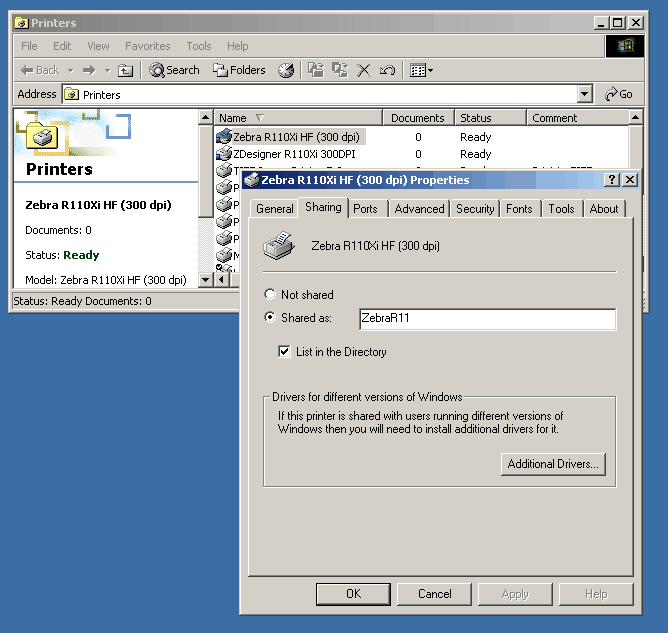
Task: Click the share name field containing ZebraR11
Action: [487, 319]
